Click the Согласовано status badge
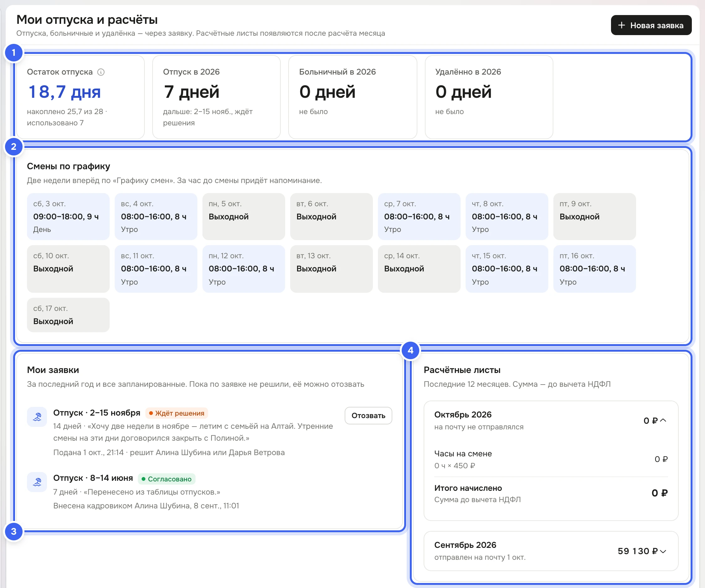The width and height of the screenshot is (705, 588). point(166,479)
